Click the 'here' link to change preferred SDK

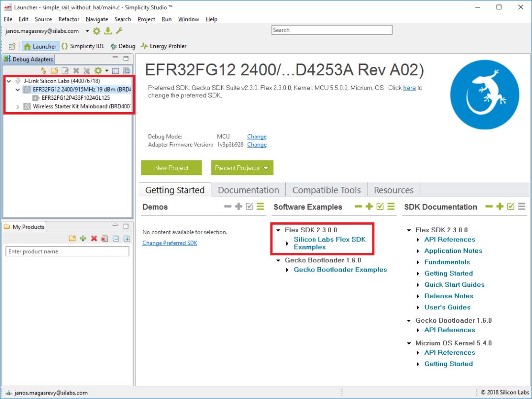(x=409, y=88)
